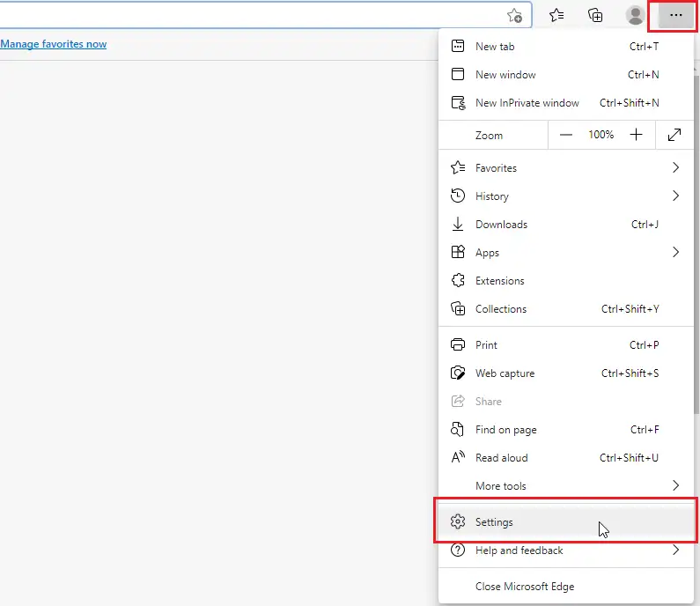The height and width of the screenshot is (606, 700).
Task: Click the Web capture icon
Action: (458, 373)
